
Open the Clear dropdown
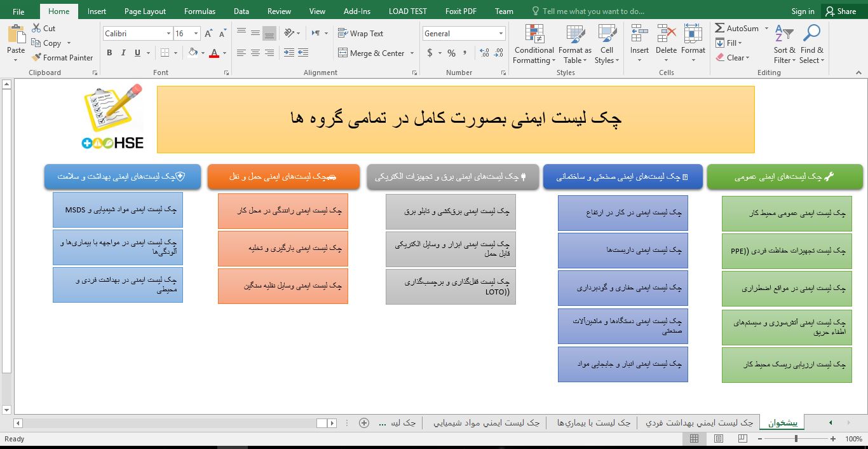tap(732, 58)
